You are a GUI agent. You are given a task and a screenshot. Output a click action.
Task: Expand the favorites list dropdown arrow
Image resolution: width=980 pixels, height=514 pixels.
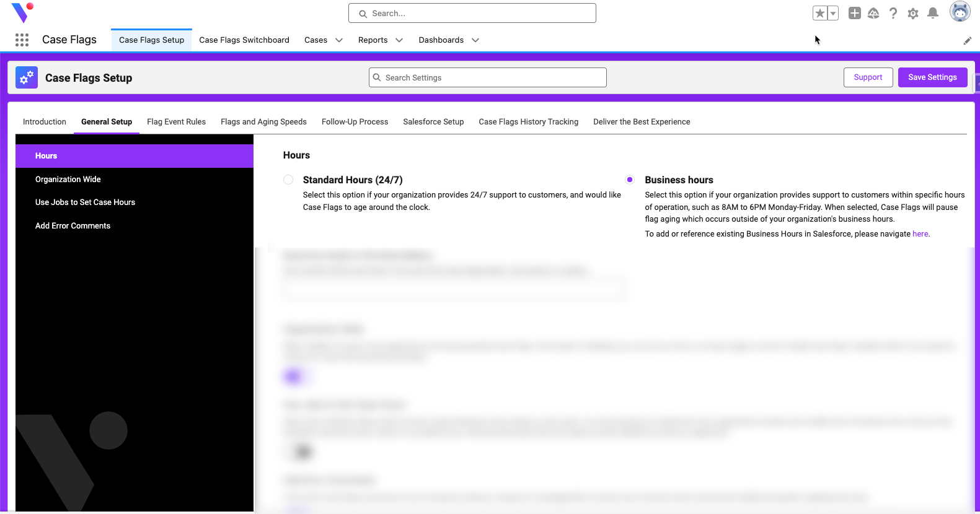click(833, 13)
